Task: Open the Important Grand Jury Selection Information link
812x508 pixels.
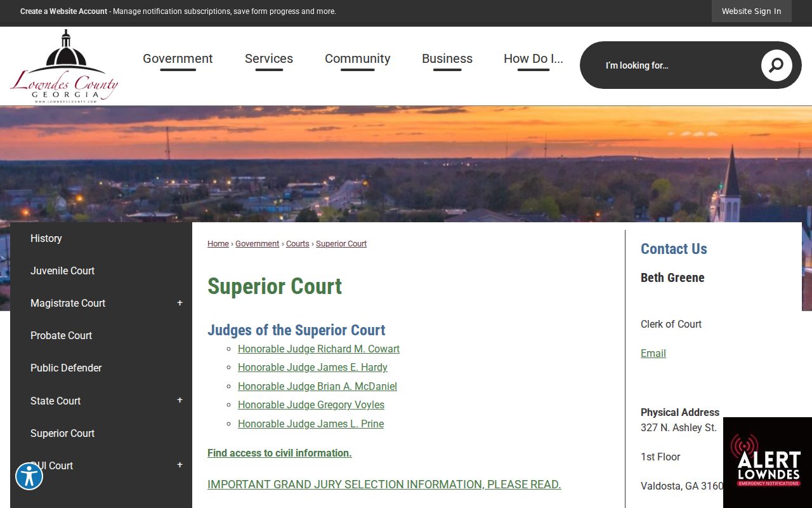Action: (x=384, y=485)
